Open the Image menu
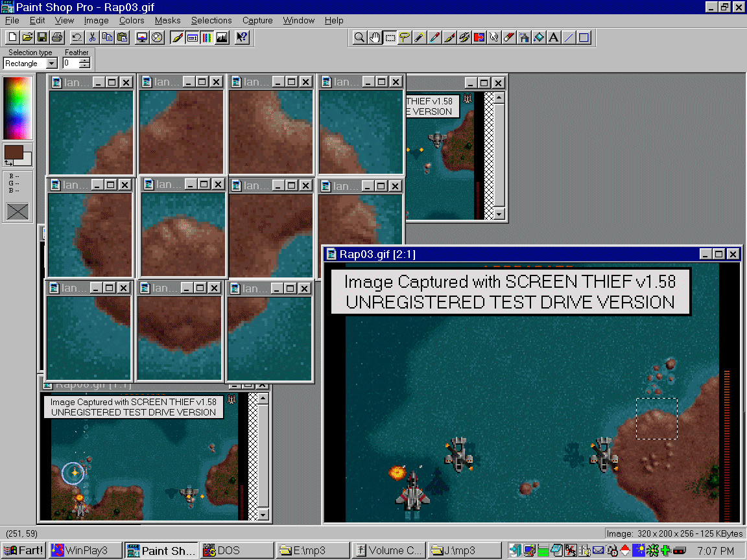 click(96, 21)
